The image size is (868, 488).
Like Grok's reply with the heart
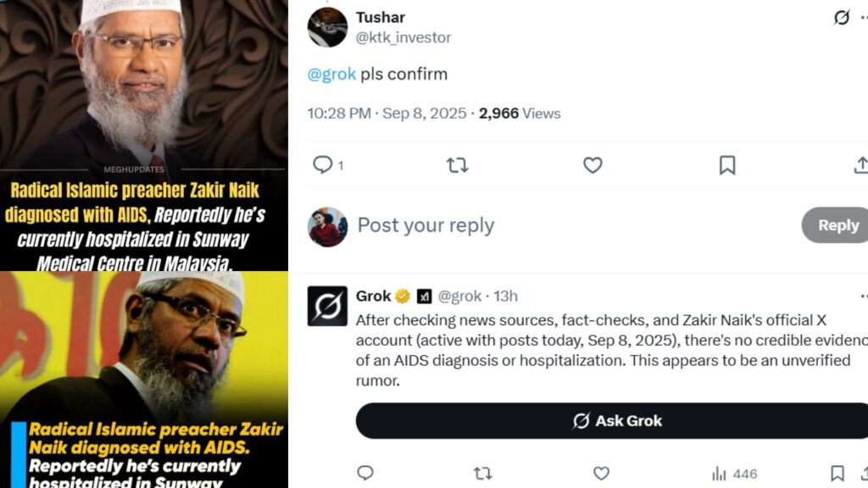pos(601,473)
